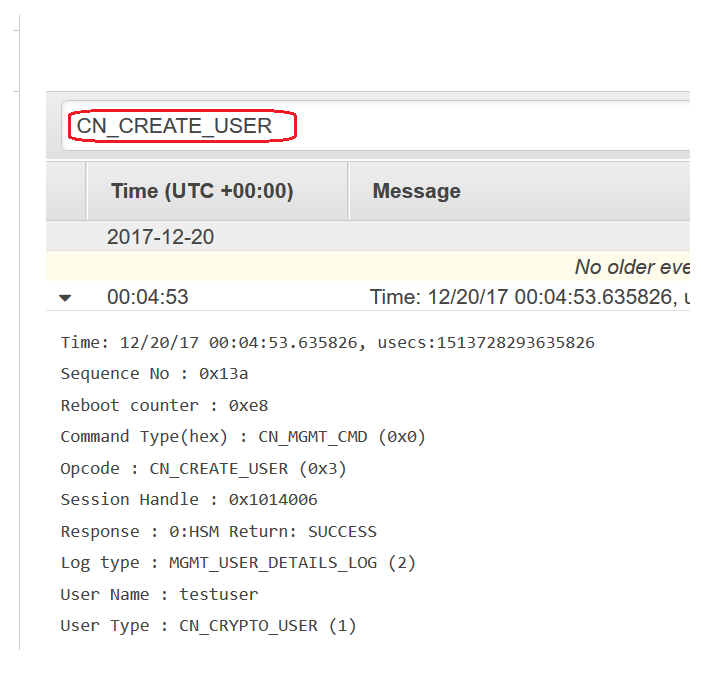Click the User Name testuser line
The height and width of the screenshot is (673, 710).
click(159, 594)
